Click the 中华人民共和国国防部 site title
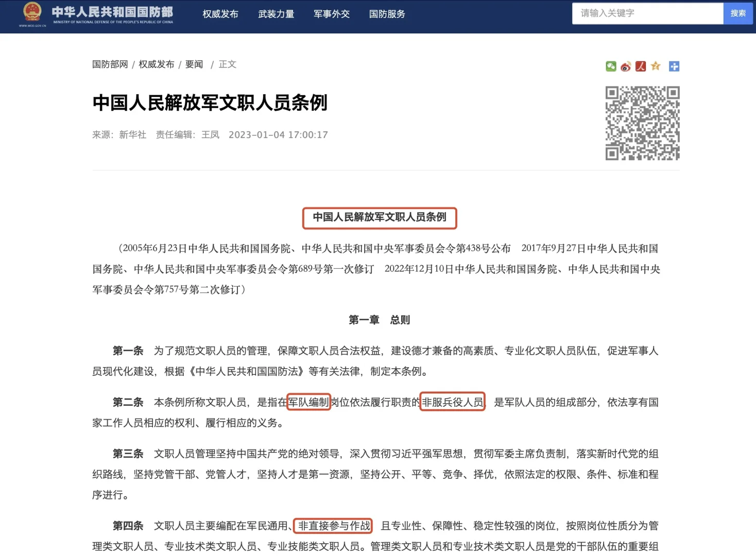This screenshot has height=556, width=756. (113, 14)
